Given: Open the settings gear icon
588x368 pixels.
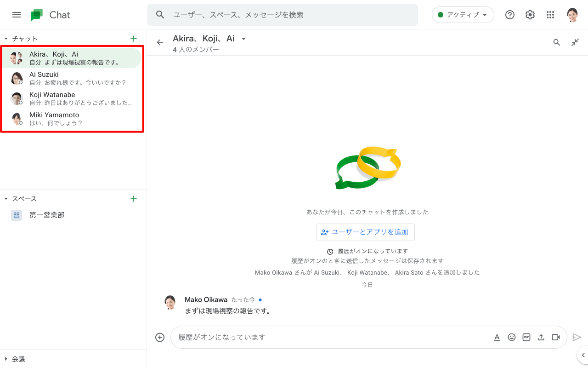Looking at the screenshot, I should click(530, 15).
